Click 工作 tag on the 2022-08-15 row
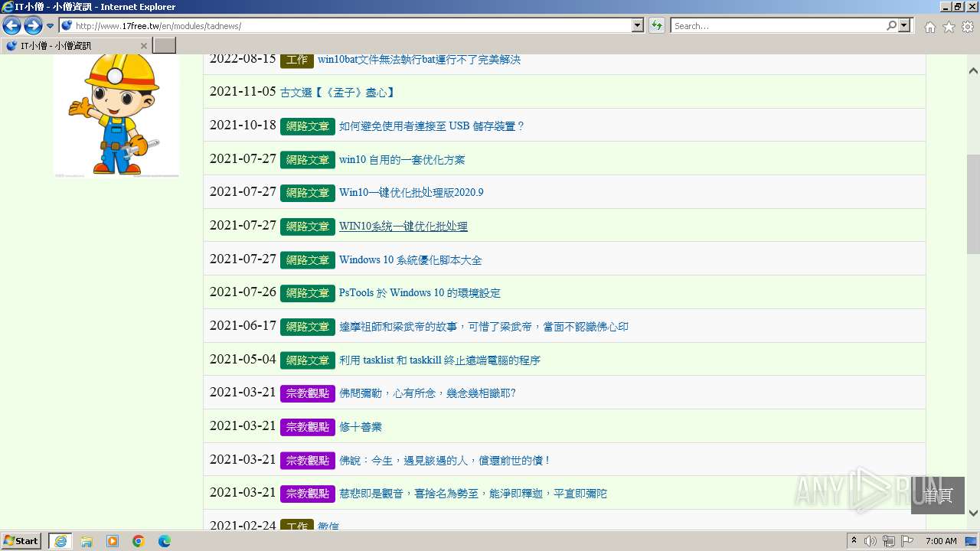This screenshot has width=980, height=551. tap(297, 60)
